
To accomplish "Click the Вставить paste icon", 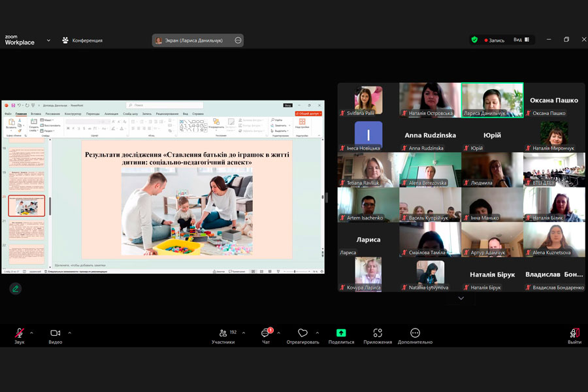I will click(11, 123).
